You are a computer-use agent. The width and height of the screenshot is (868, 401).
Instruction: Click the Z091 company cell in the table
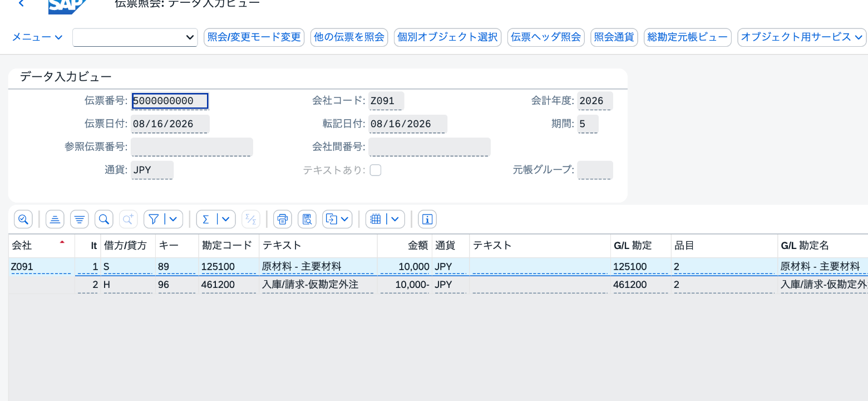41,267
